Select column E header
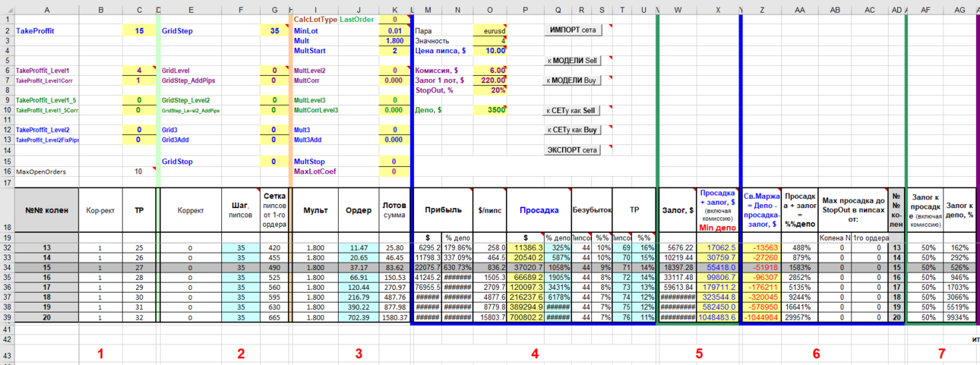980x365 pixels. [x=191, y=8]
